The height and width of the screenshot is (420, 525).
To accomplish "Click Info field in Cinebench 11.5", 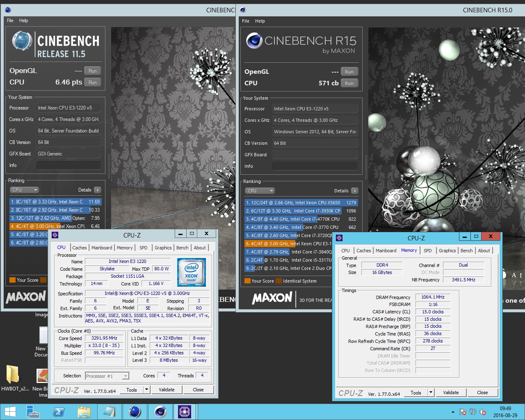I will point(68,165).
